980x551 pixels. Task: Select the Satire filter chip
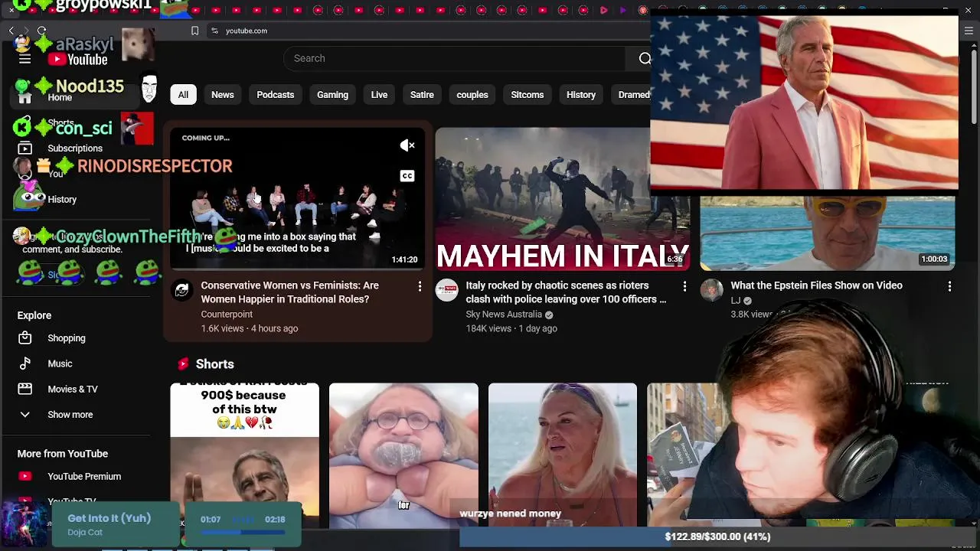click(422, 95)
